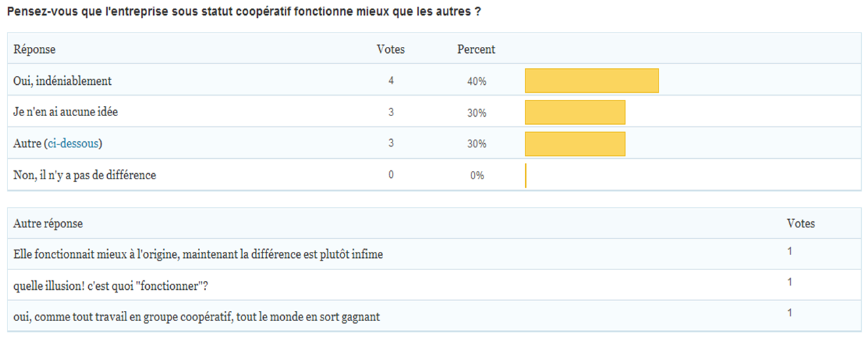
Task: Click the 40% percentage value
Action: 477,81
